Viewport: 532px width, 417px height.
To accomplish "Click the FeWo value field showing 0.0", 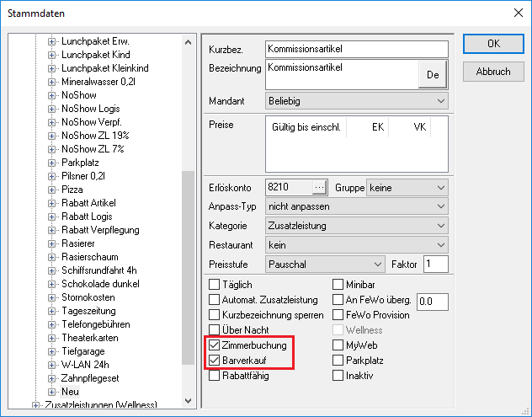I will click(433, 302).
